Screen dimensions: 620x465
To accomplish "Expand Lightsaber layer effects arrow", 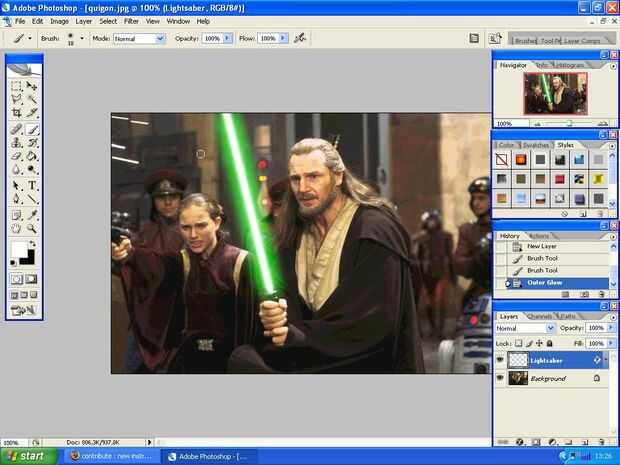I will [x=605, y=360].
